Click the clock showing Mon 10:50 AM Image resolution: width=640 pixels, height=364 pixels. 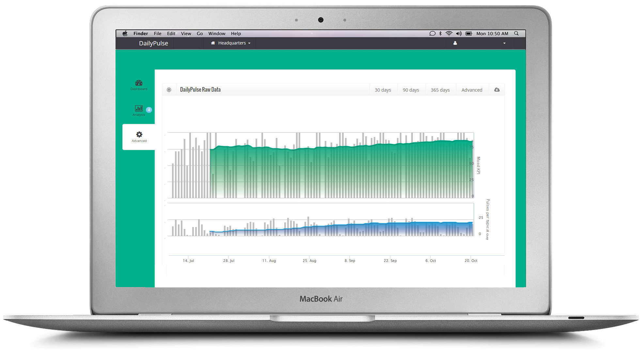(x=492, y=34)
